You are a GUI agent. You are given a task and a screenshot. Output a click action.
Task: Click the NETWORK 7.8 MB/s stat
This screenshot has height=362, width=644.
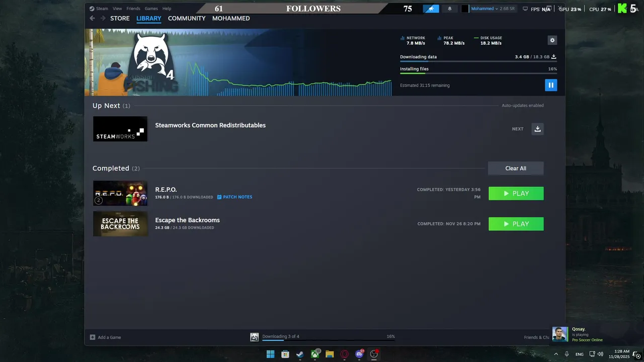click(413, 41)
